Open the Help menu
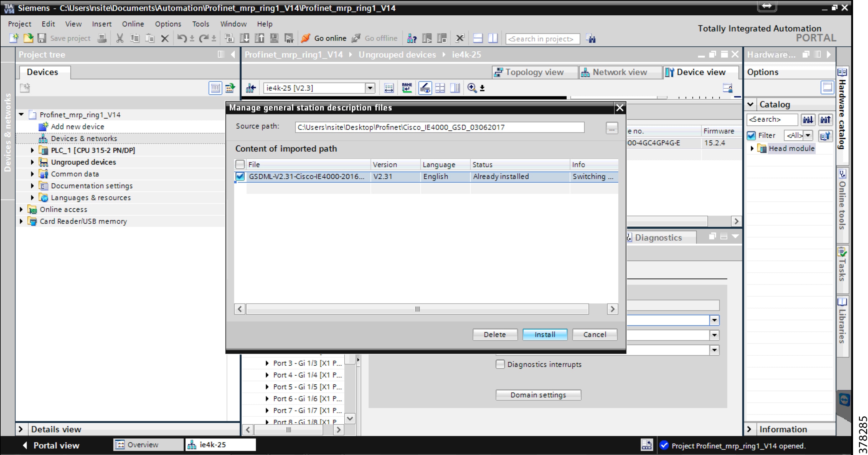The width and height of the screenshot is (868, 455). pyautogui.click(x=265, y=24)
